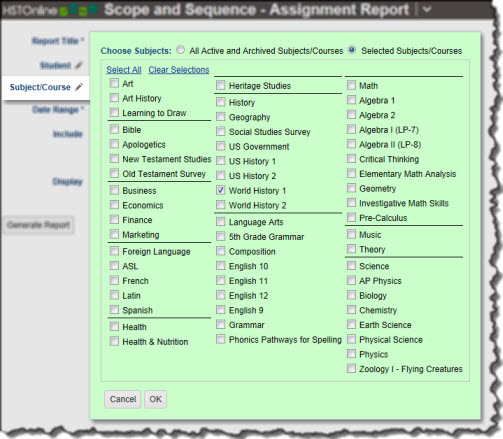Viewport: 503px width, 439px height.
Task: Open the Date Range section in the sidebar
Action: (57, 110)
